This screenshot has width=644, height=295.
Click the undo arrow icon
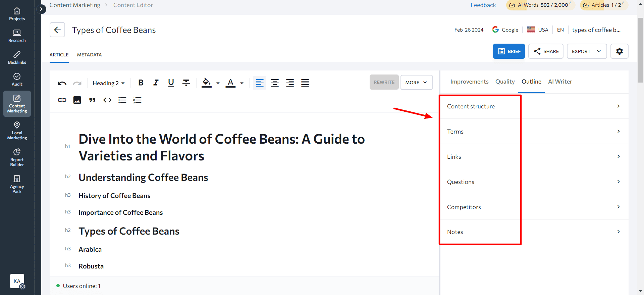[62, 83]
